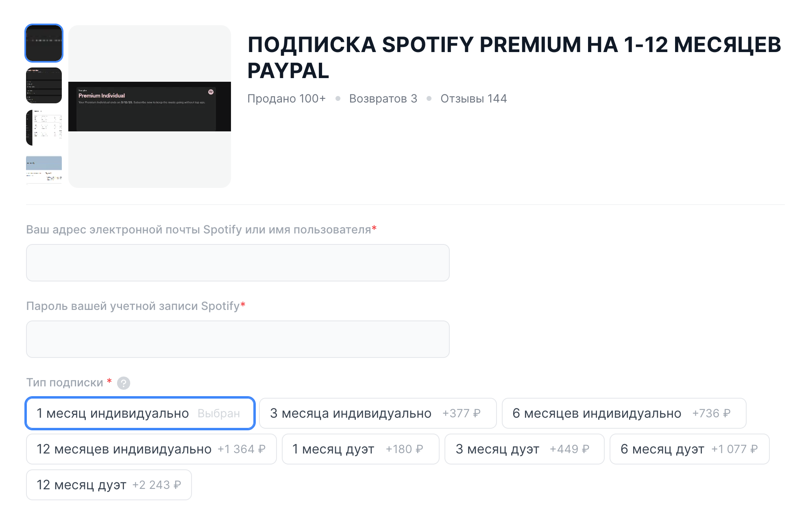Choose the 3 месяц дуэт option
Screen dimensions: 806x532
(524, 449)
